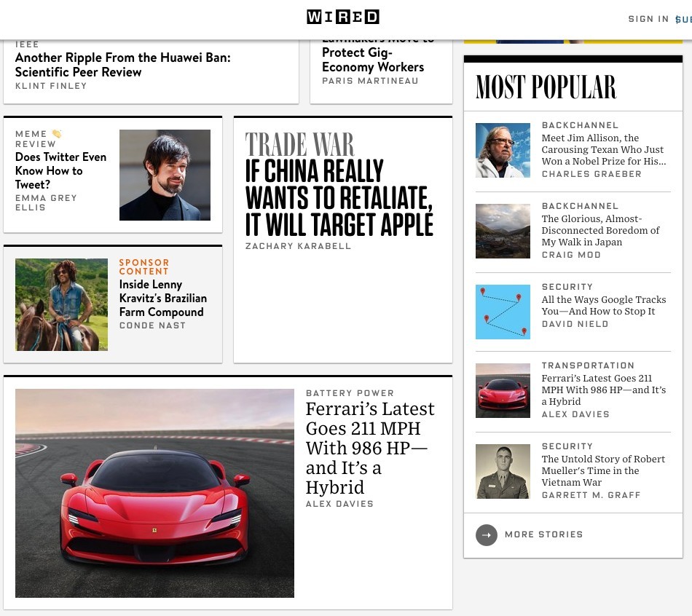Click the arrow icon beside More Stories
The width and height of the screenshot is (692, 616).
point(486,535)
